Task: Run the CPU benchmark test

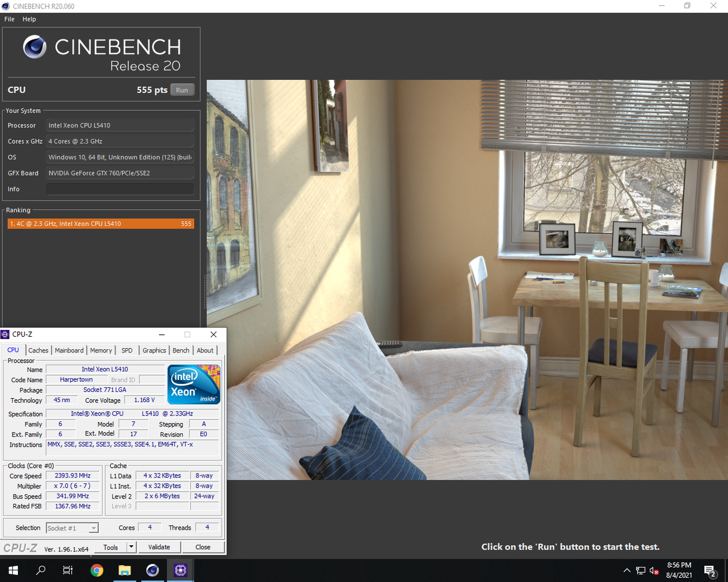Action: 182,90
